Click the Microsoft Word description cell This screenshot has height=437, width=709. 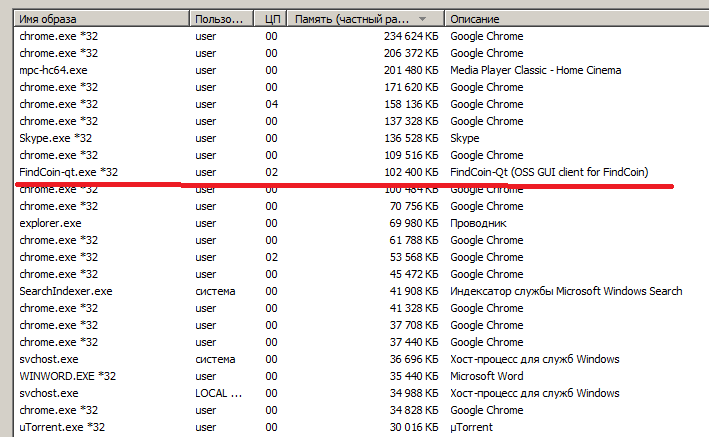click(487, 376)
